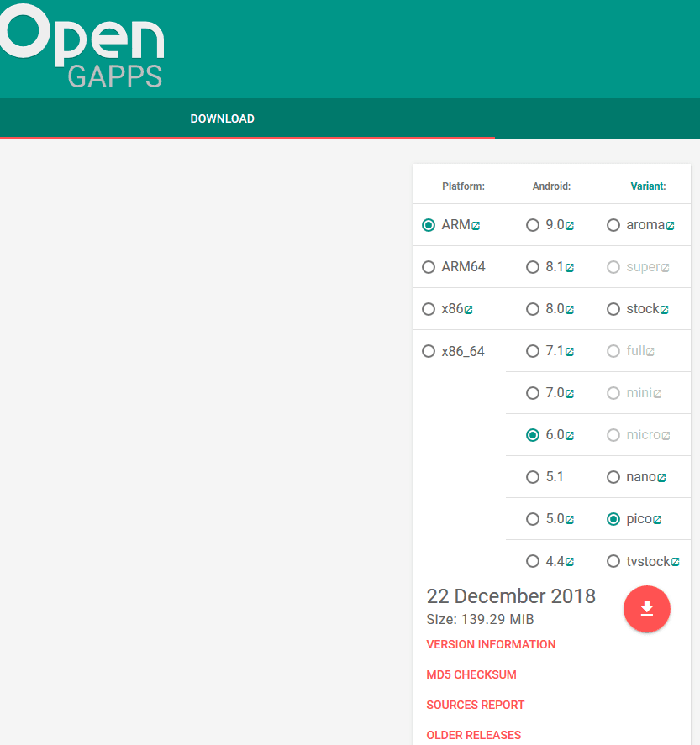This screenshot has width=700, height=745.
Task: Open the external link icon beside 8.0
Action: pos(569,310)
